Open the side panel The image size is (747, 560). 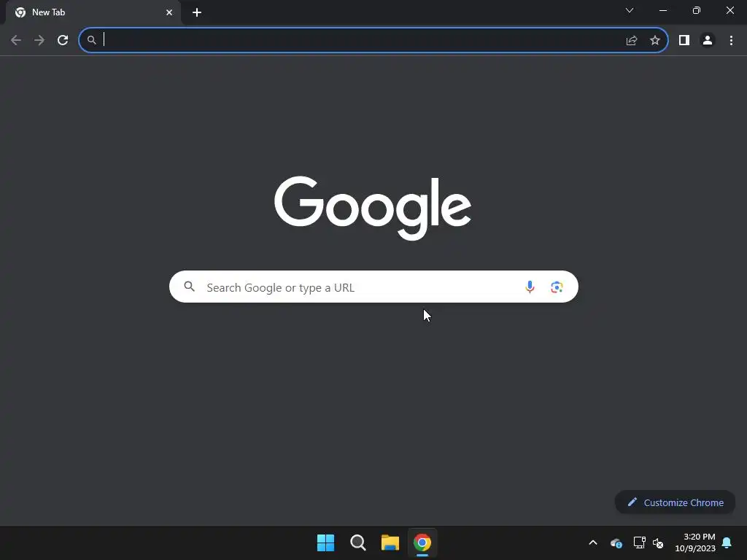pos(684,41)
